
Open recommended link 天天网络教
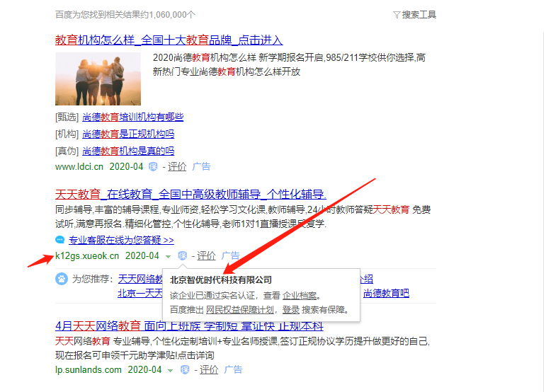[140, 279]
